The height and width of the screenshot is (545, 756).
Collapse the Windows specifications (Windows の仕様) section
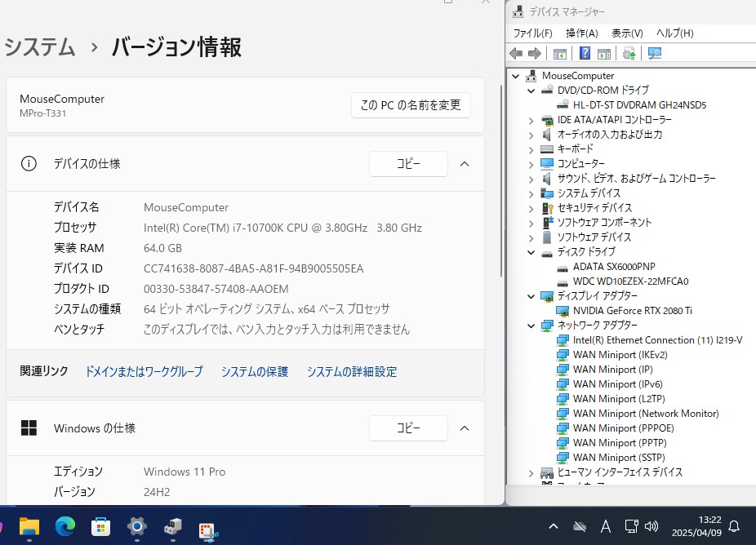coord(465,428)
